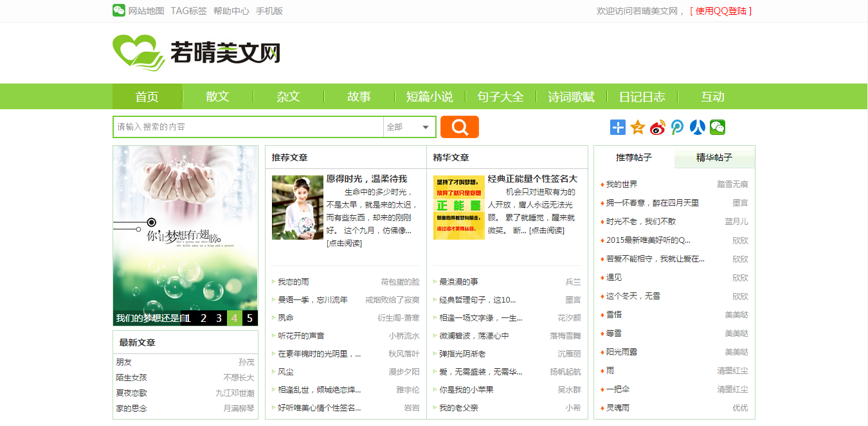Click the green WeChat icon in top bar
The image size is (868, 426).
click(119, 10)
